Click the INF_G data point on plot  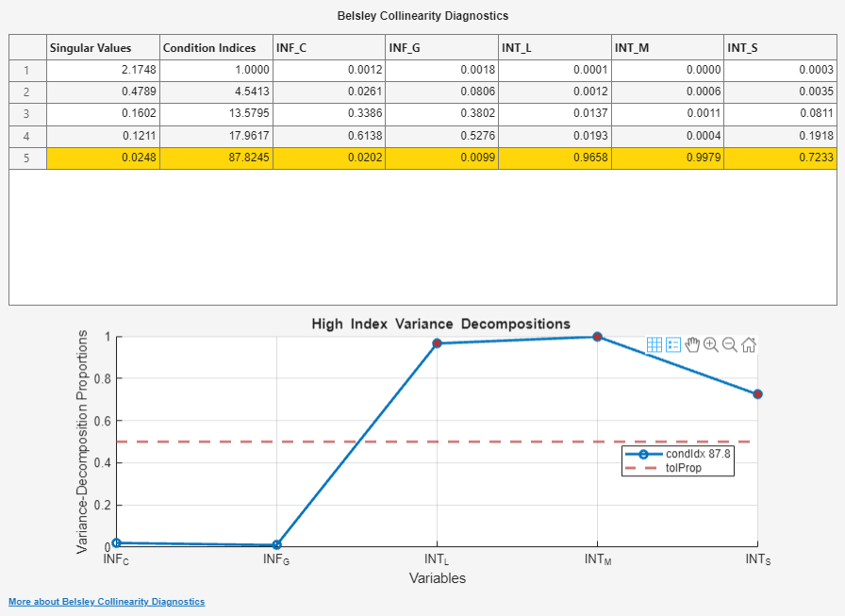[276, 545]
